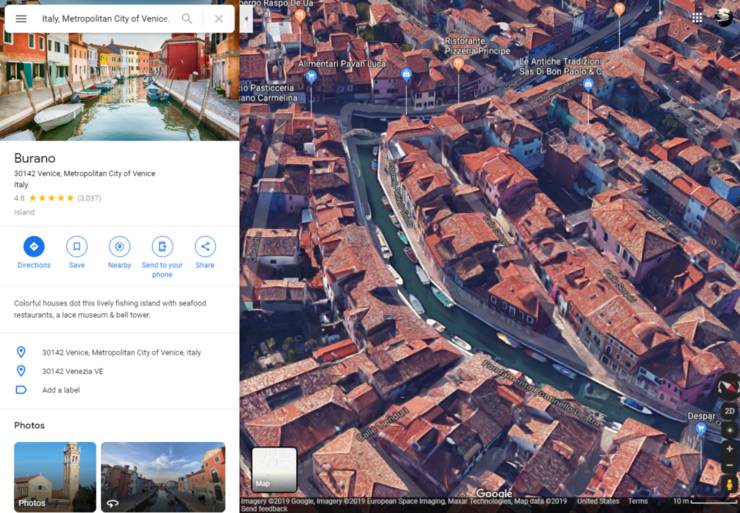The width and height of the screenshot is (740, 513).
Task: Collapse the side panel with arrow
Action: pyautogui.click(x=246, y=18)
